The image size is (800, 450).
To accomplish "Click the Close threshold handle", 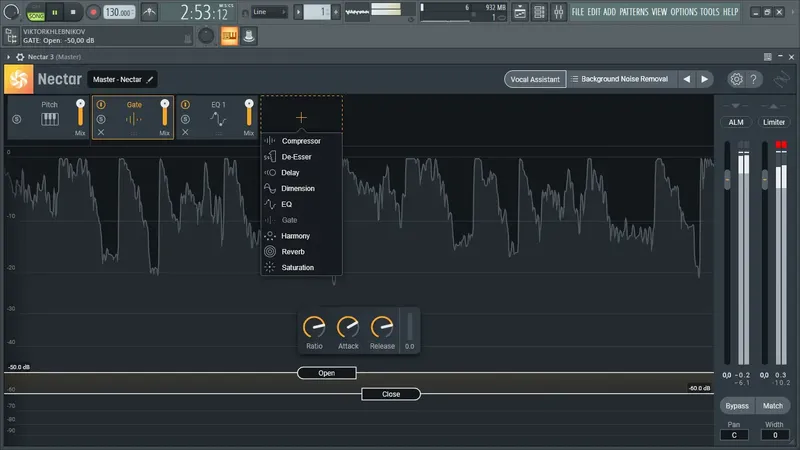I will coord(391,394).
